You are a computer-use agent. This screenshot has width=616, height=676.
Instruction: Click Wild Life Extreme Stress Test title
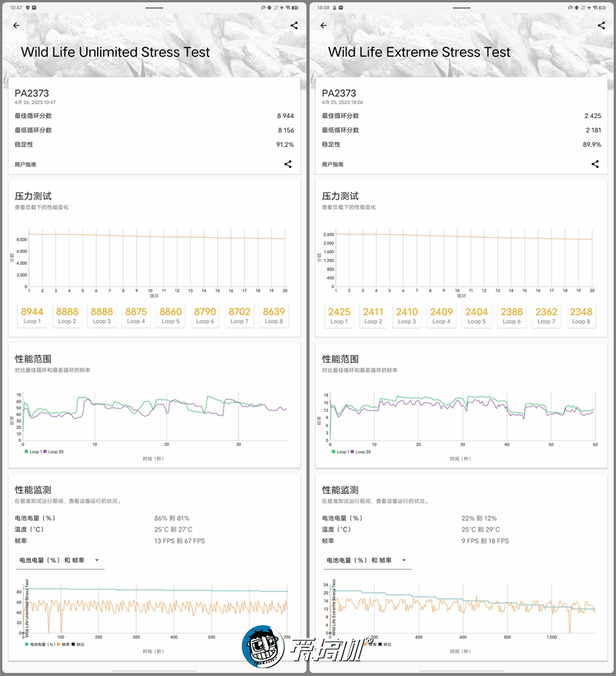[419, 52]
